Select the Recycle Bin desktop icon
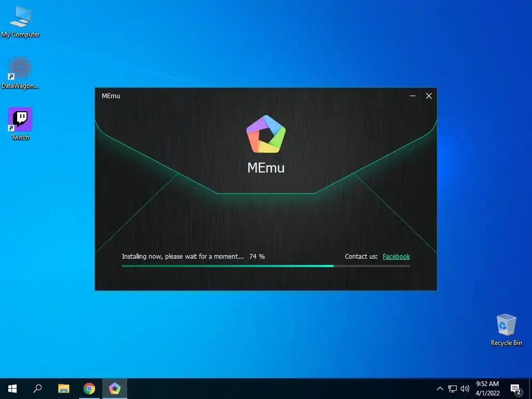This screenshot has height=399, width=532. point(506,330)
